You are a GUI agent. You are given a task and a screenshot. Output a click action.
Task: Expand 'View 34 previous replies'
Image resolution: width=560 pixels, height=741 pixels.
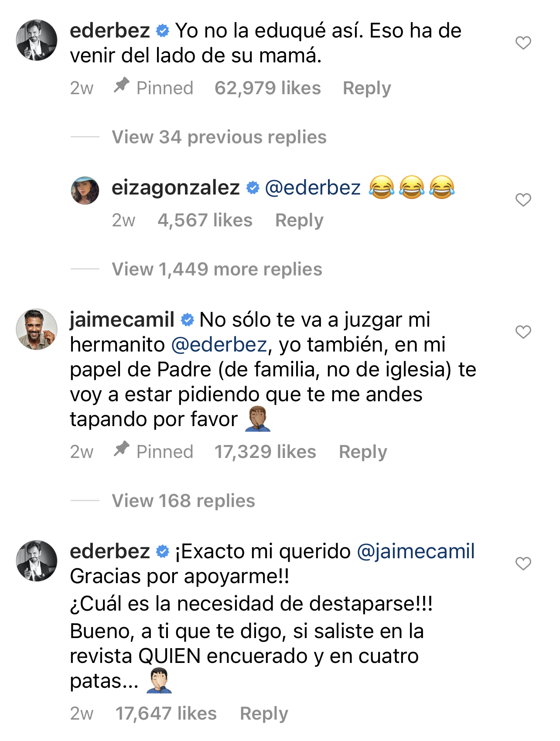click(219, 137)
